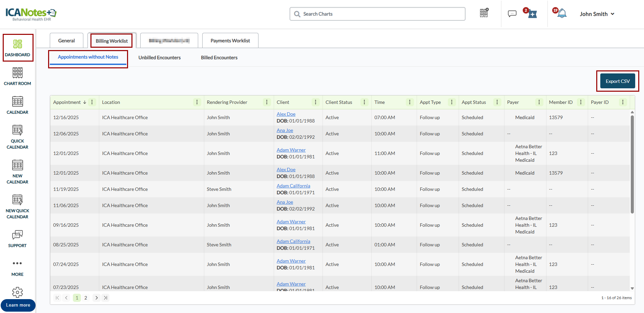644x313 pixels.
Task: Click the notifications bell icon
Action: [562, 14]
